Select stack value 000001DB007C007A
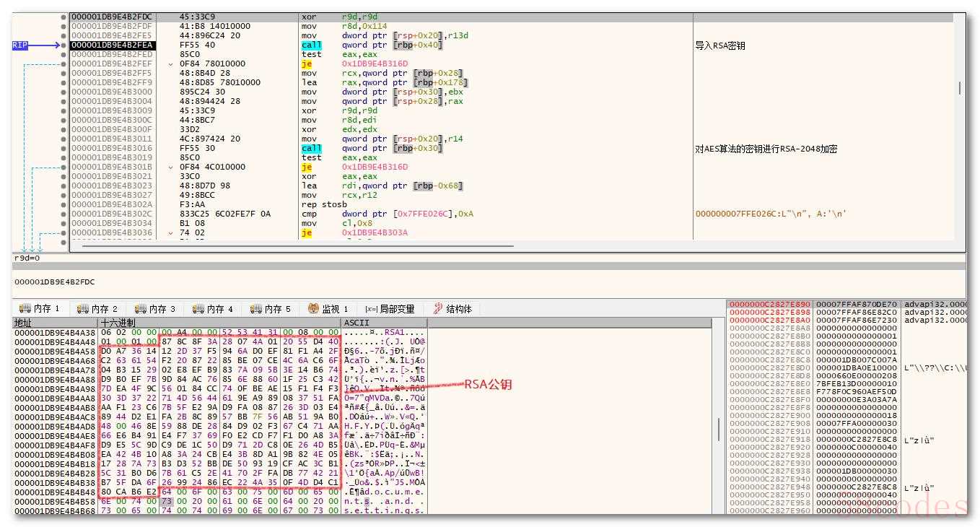 tap(857, 359)
